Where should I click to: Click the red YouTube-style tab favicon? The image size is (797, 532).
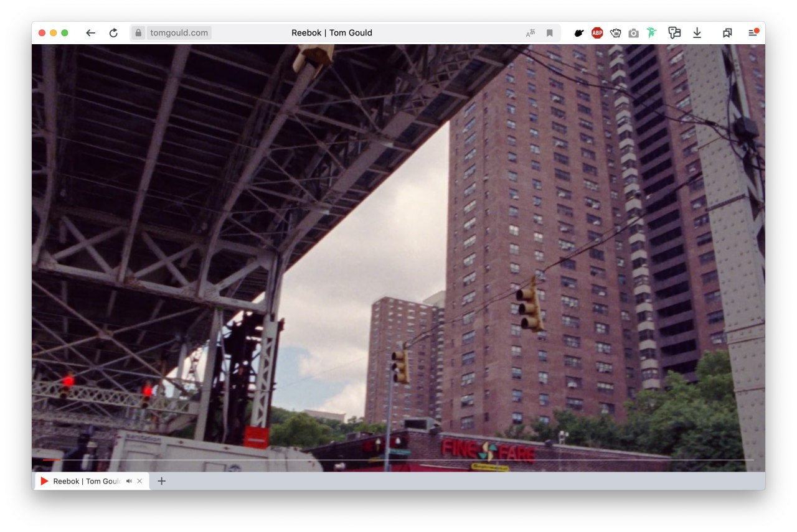click(x=44, y=481)
